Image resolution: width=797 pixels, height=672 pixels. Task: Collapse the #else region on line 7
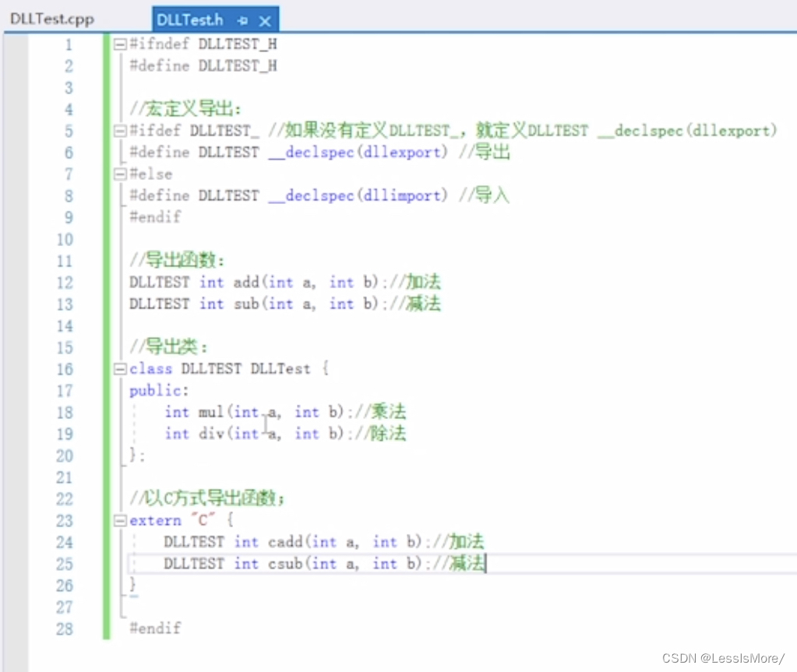click(x=120, y=174)
